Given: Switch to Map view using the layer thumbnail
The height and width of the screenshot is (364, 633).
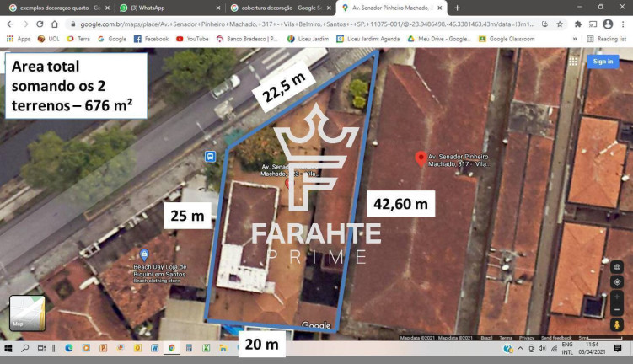Looking at the screenshot, I should (x=28, y=313).
